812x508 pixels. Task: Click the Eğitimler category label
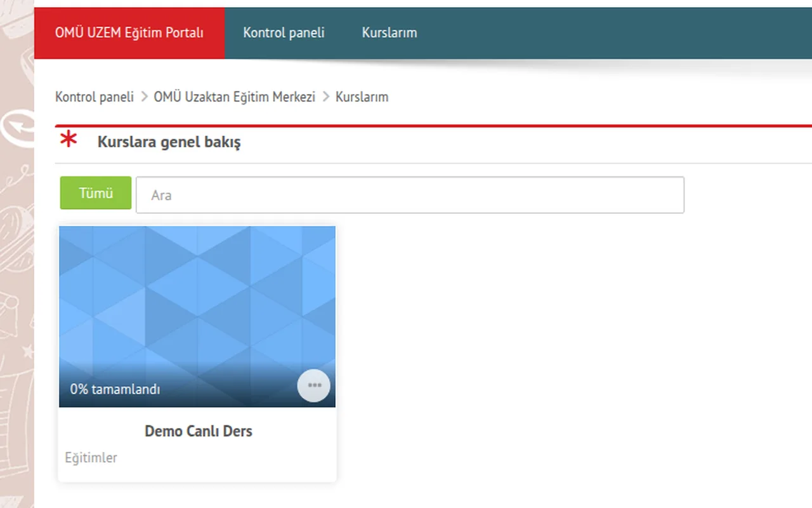(91, 458)
